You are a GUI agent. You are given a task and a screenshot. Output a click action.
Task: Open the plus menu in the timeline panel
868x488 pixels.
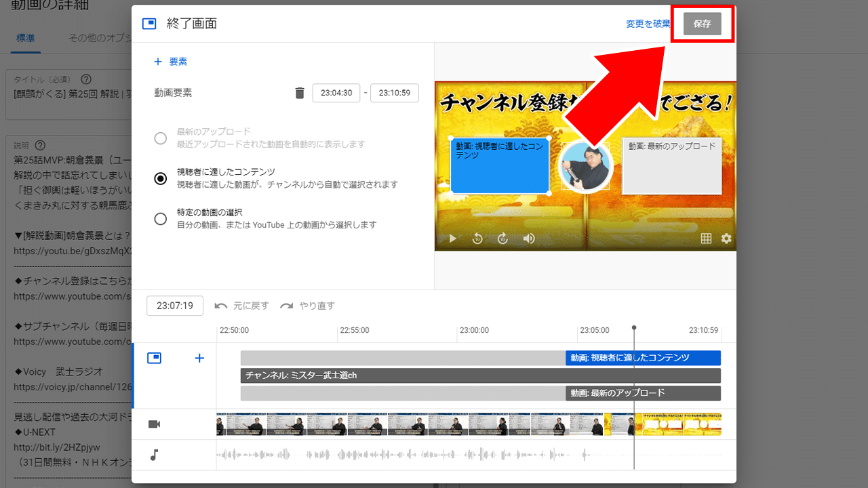[199, 358]
